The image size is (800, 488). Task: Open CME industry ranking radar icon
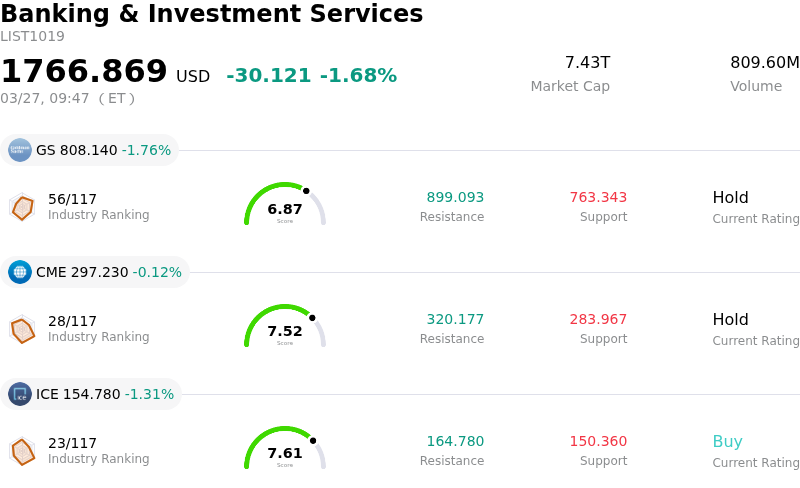point(22,329)
